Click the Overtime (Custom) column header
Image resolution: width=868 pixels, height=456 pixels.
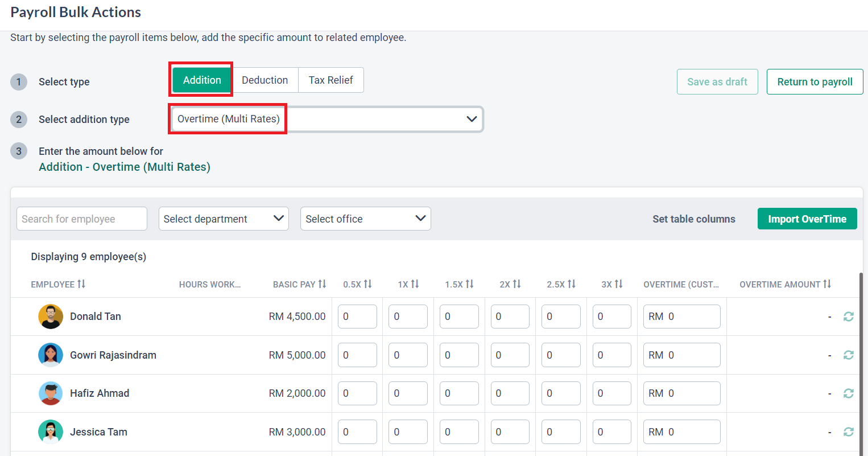681,284
